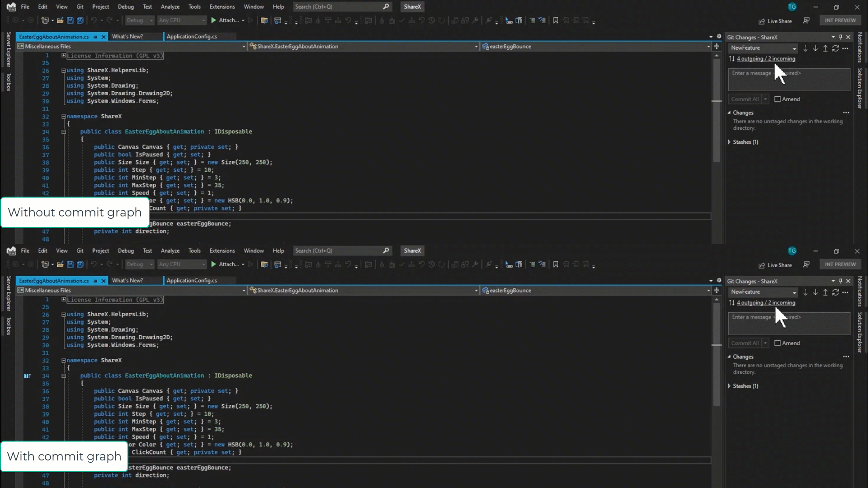Check Amend checkbox in bottom Git Changes panel
This screenshot has height=488, width=868.
[x=777, y=343]
